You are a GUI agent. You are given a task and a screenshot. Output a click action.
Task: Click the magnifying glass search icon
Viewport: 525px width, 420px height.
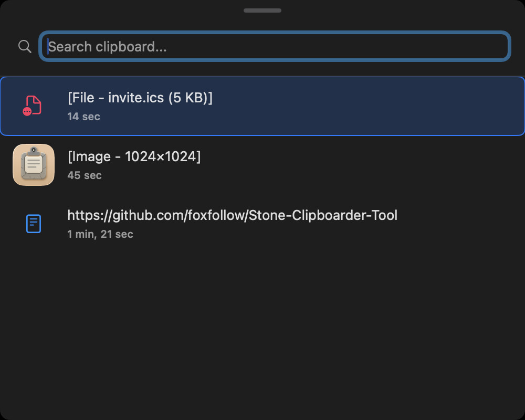coord(25,46)
